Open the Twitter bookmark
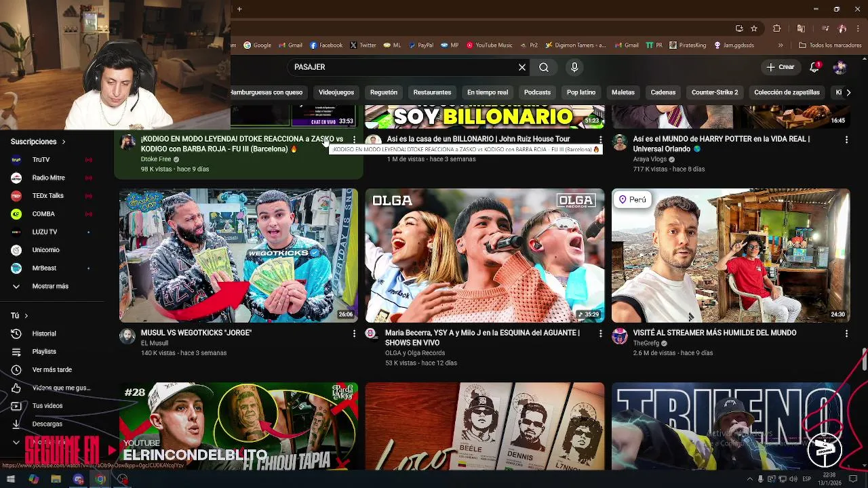Screen dimensions: 868x488 (363, 45)
